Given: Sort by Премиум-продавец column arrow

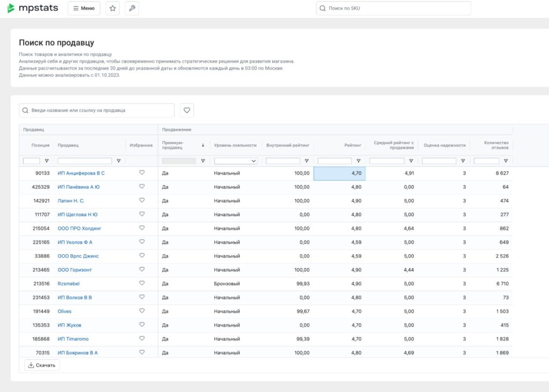Looking at the screenshot, I should [203, 145].
